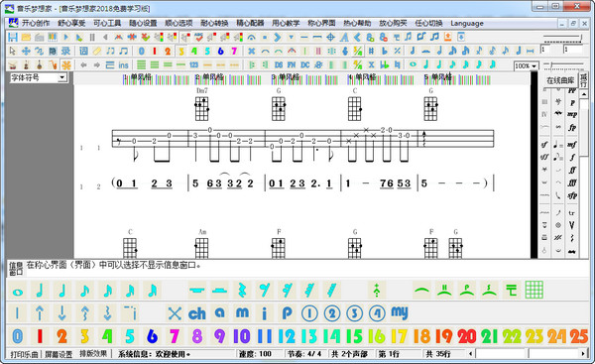Click the 打印乐曲 button
The image size is (595, 364).
(x=24, y=354)
